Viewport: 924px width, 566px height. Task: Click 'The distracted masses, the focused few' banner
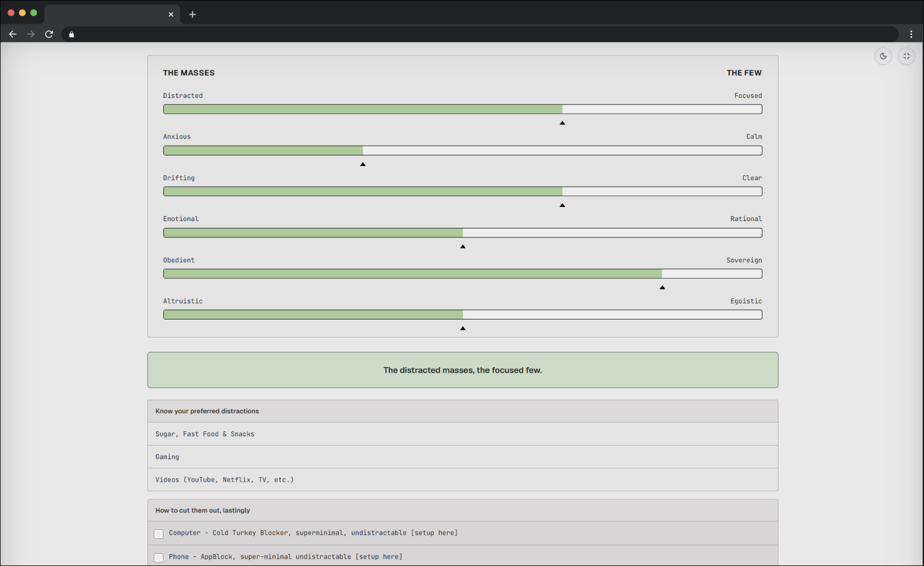463,370
